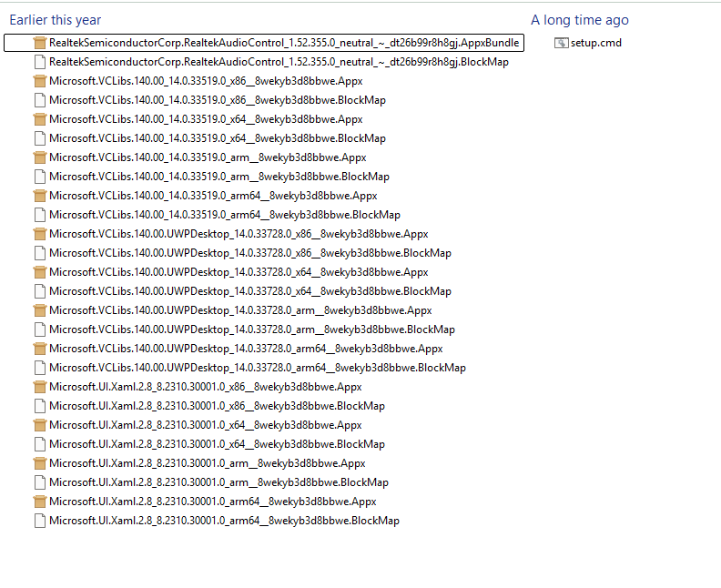
Task: Click icon of VCLibs 14.0.33519.0 arm64 Appx
Action: pyautogui.click(x=40, y=196)
